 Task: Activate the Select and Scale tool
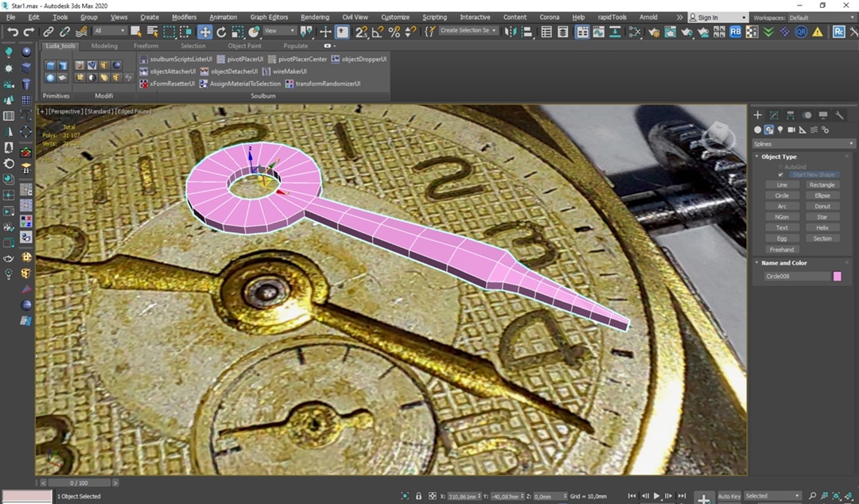click(x=237, y=32)
